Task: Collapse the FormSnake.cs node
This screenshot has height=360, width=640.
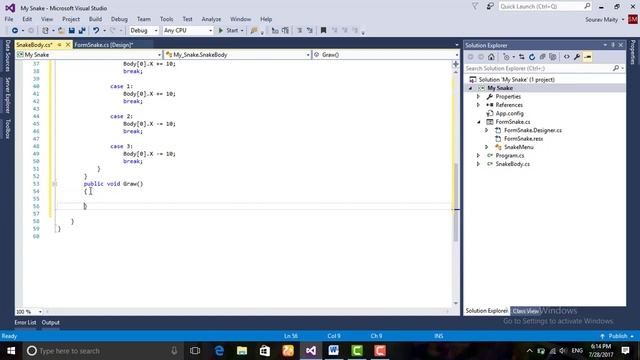Action: tap(478, 122)
